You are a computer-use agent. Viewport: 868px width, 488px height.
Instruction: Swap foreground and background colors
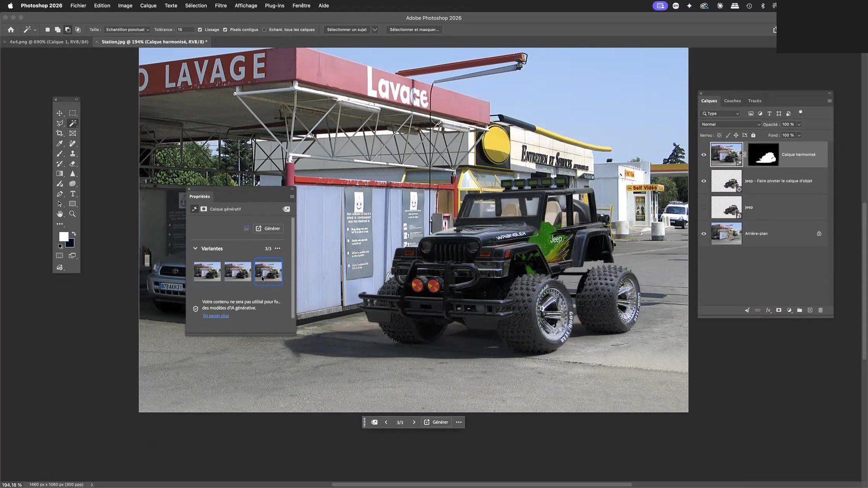coord(74,234)
